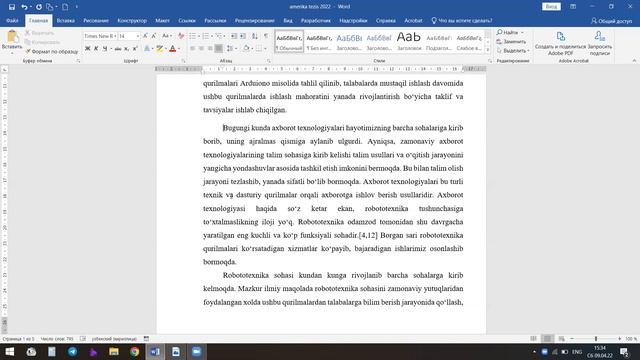
Task: Click the numbered list icon
Action: pyautogui.click(x=206, y=36)
